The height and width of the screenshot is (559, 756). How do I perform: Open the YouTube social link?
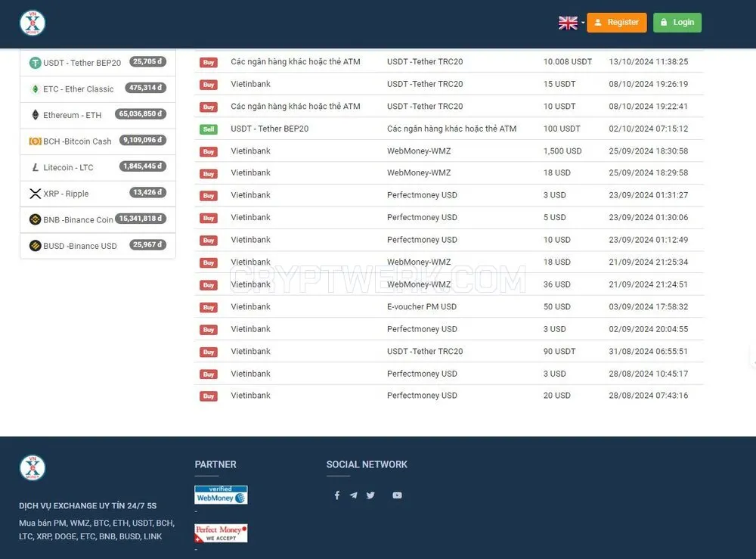[397, 495]
